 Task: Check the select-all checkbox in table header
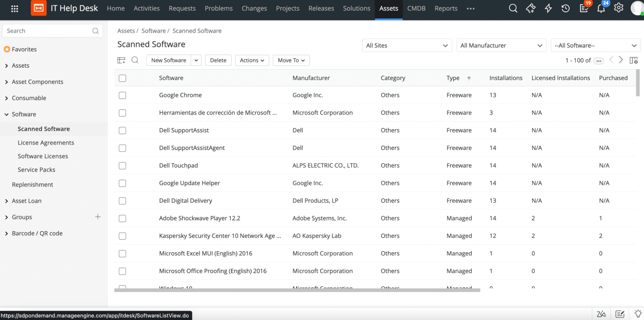pyautogui.click(x=122, y=78)
